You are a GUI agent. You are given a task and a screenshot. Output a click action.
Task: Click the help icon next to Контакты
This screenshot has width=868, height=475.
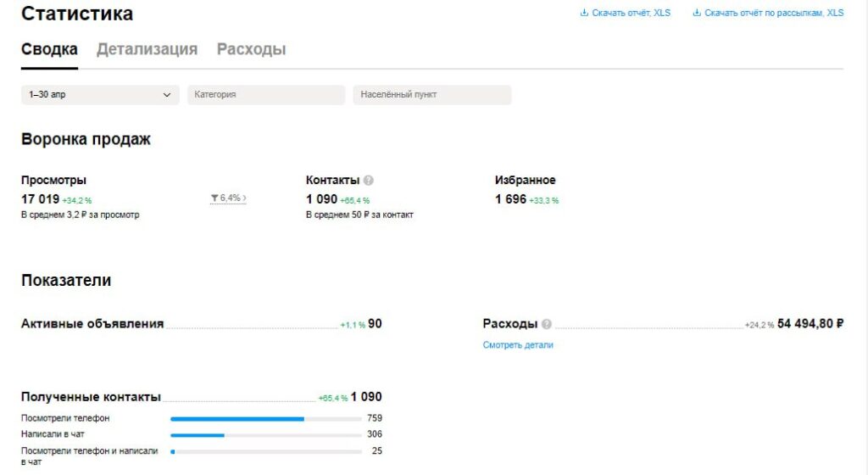tap(369, 181)
